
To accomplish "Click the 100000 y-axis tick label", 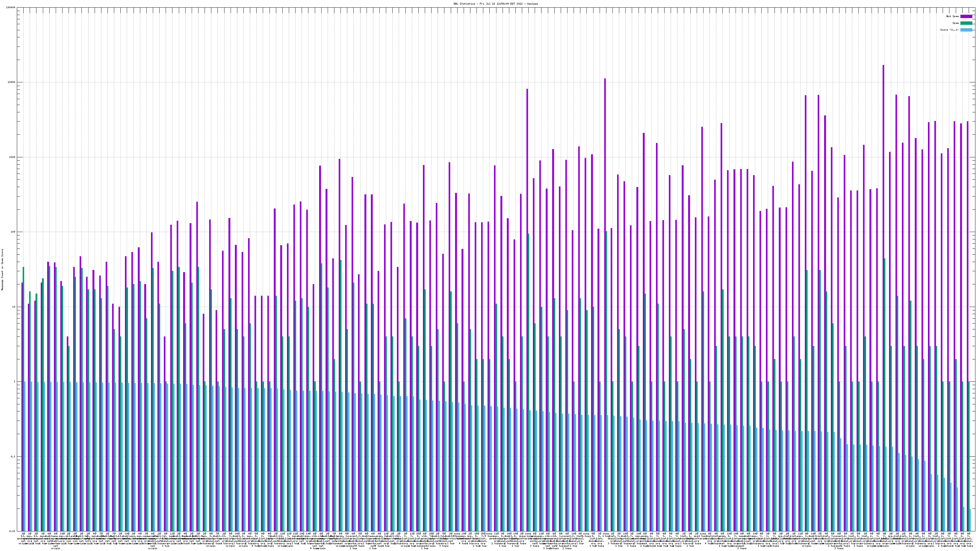I will (x=11, y=8).
